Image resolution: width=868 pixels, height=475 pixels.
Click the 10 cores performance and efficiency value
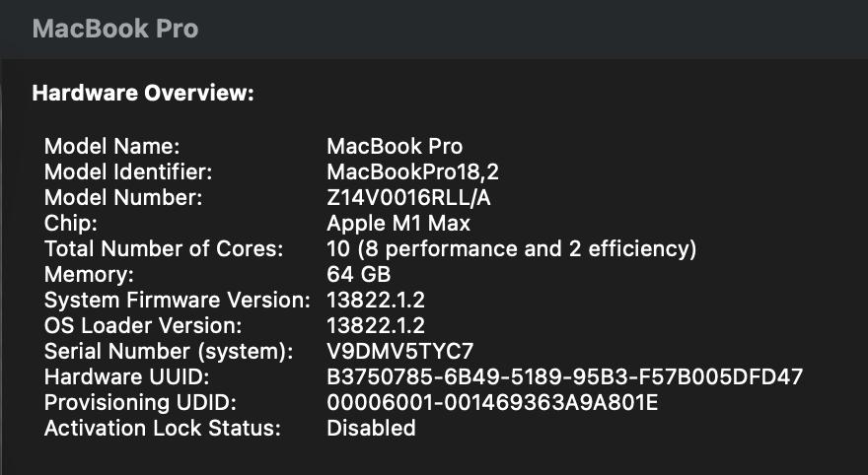(511, 248)
